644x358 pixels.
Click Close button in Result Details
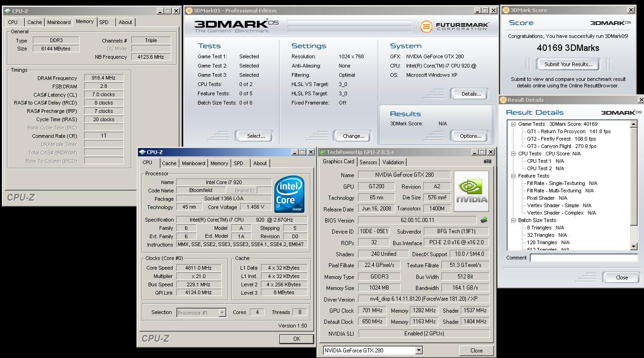click(x=622, y=278)
